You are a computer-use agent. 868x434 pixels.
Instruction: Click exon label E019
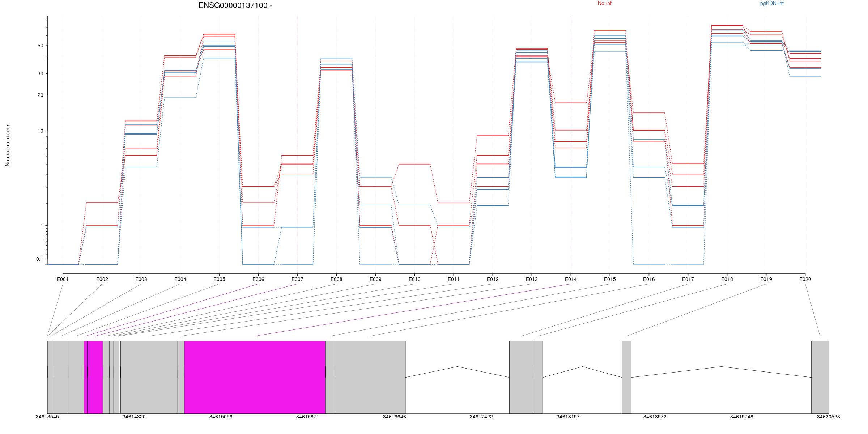pos(766,279)
